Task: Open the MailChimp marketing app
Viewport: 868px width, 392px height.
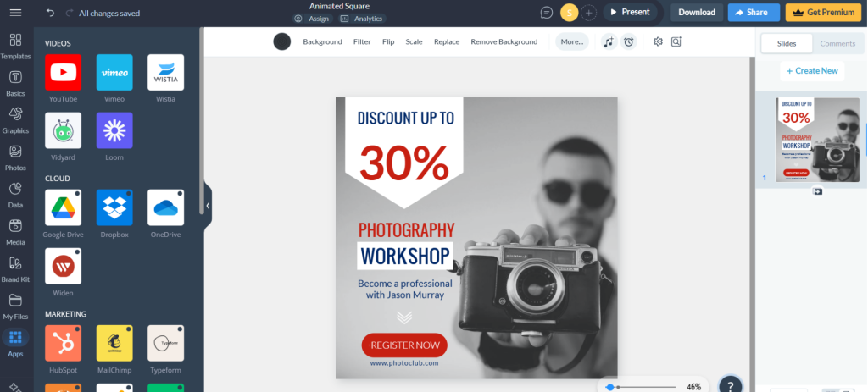Action: point(114,343)
